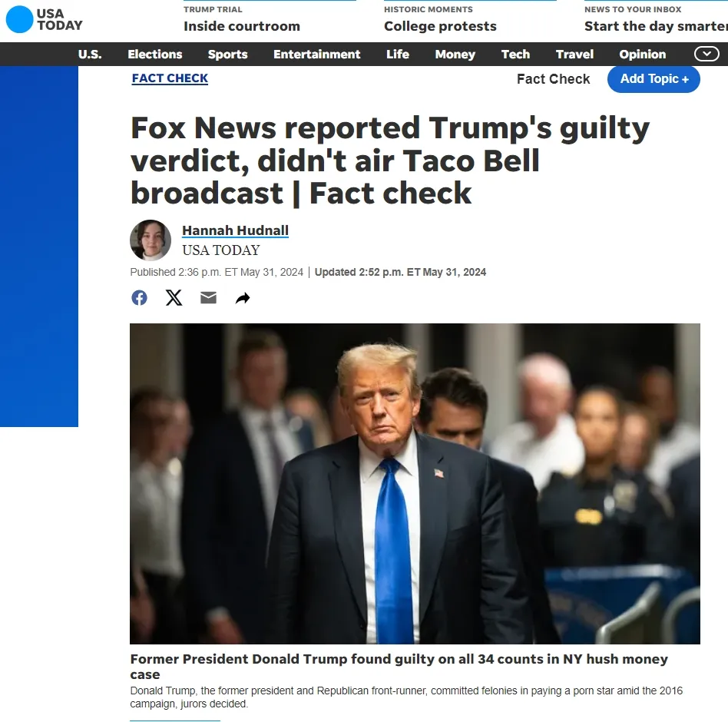This screenshot has width=728, height=722.
Task: Open the Sports section
Action: pyautogui.click(x=227, y=55)
